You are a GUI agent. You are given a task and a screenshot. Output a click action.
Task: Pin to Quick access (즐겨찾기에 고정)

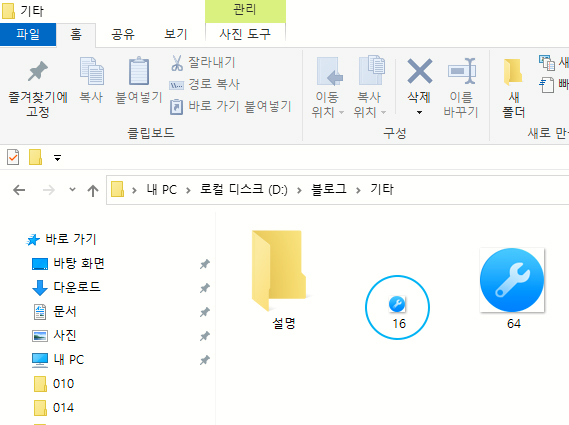click(38, 89)
